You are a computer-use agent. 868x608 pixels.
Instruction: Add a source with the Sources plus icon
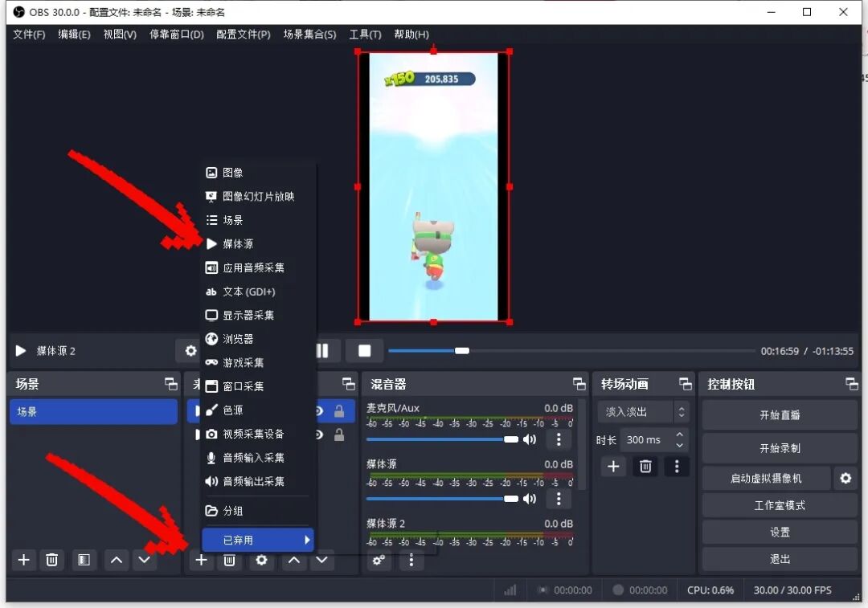201,560
